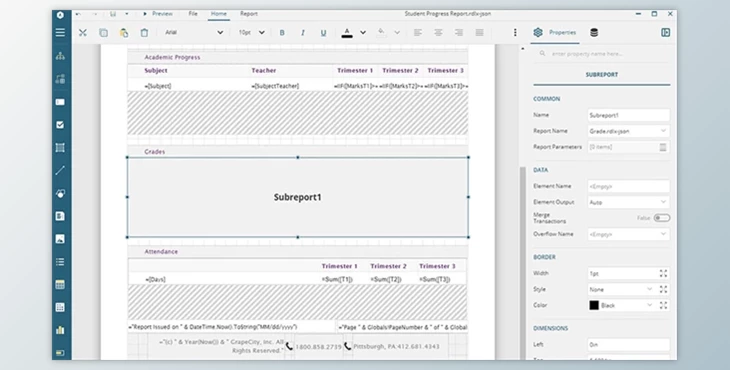Select the Container tool in left sidebar
Screen dimensions: 730x370
tap(60, 148)
